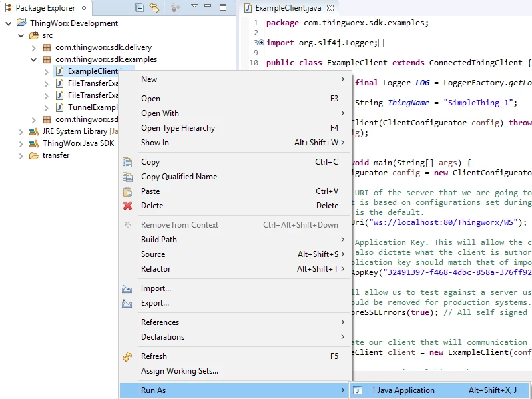This screenshot has width=532, height=399.
Task: Open the Source submenu
Action: [235, 254]
